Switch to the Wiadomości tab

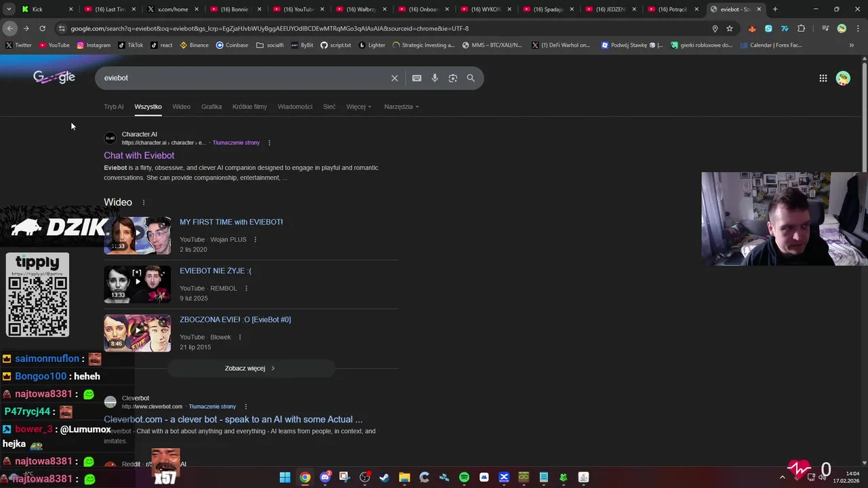click(295, 106)
